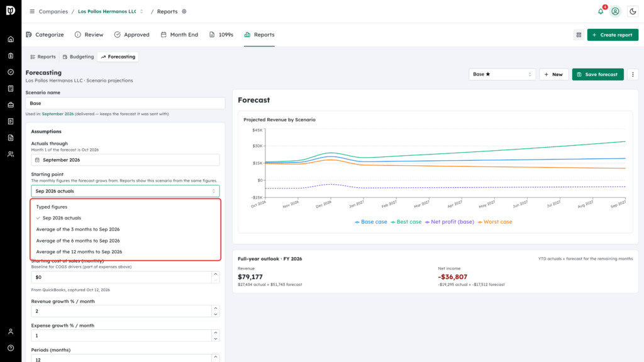Viewport: 644px width, 362px height.
Task: Collapse the Starting point dropdown
Action: tap(125, 191)
